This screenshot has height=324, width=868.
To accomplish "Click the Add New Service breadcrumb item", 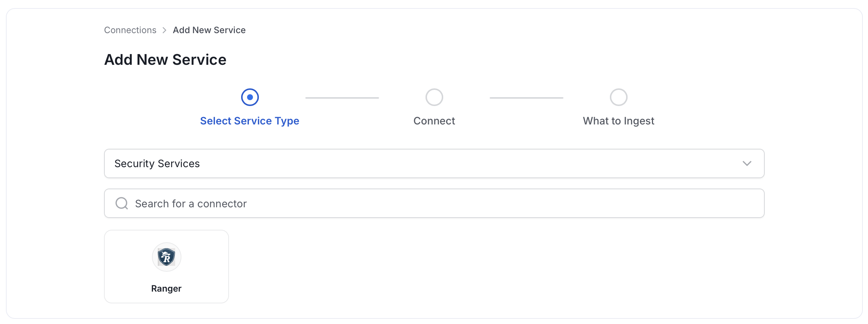I will 209,30.
